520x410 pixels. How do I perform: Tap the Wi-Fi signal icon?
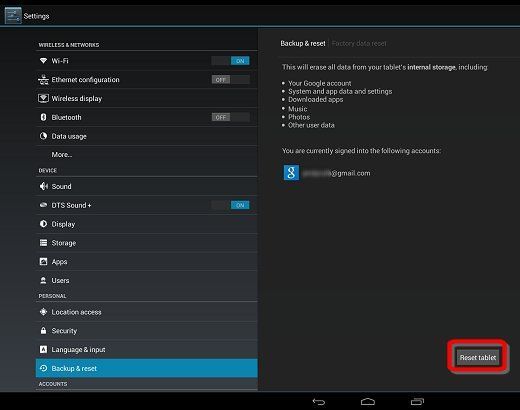coord(43,61)
